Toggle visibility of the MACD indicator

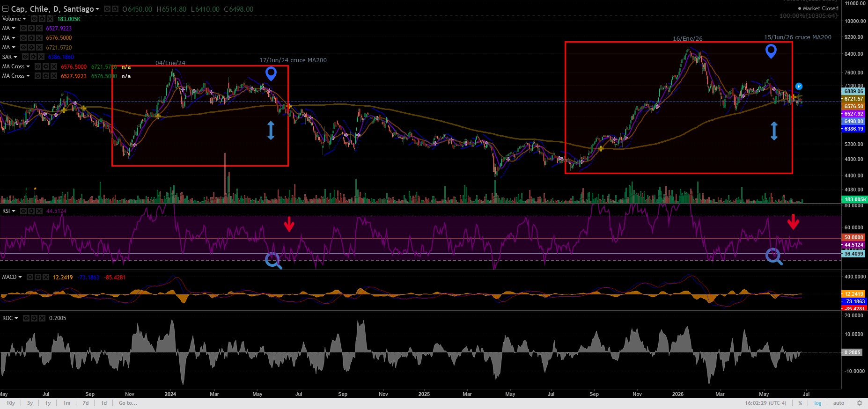pos(30,277)
